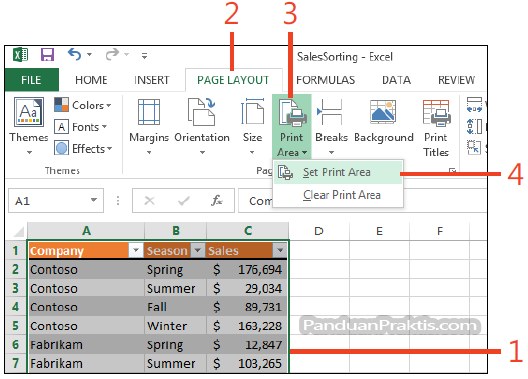The width and height of the screenshot is (528, 379).
Task: Click the Enter checkmark formula button
Action: click(x=184, y=201)
